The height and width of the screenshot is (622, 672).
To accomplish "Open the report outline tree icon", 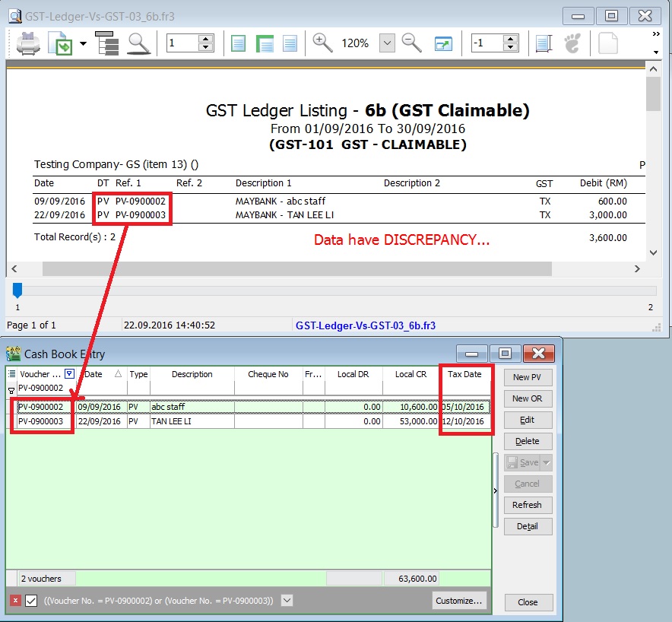I will 107,43.
